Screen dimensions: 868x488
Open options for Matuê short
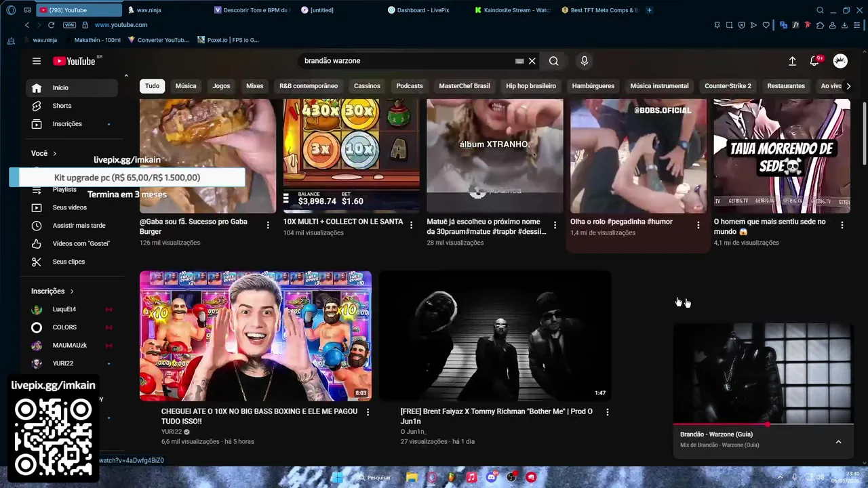(555, 225)
